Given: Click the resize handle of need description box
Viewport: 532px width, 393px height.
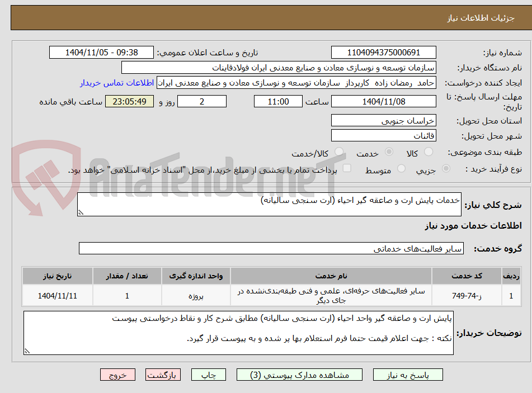Looking at the screenshot, I should coord(81,212).
